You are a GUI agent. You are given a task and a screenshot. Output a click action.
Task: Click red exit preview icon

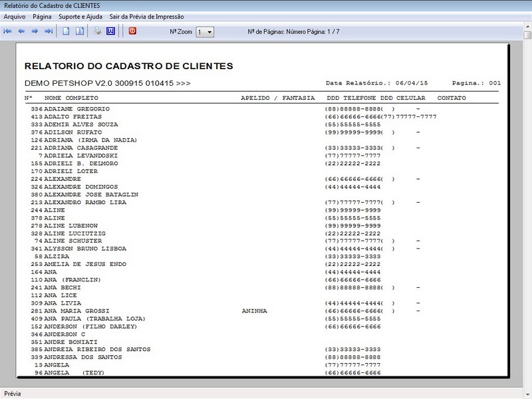(x=132, y=31)
